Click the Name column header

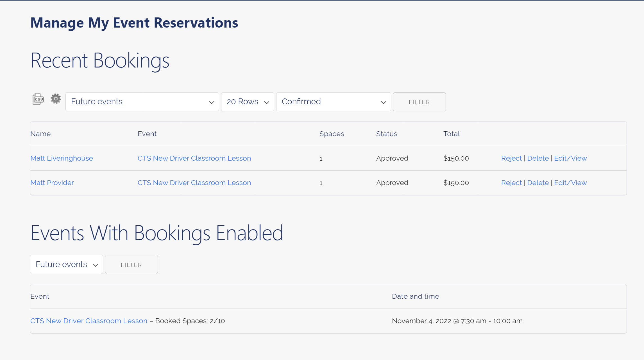click(40, 134)
